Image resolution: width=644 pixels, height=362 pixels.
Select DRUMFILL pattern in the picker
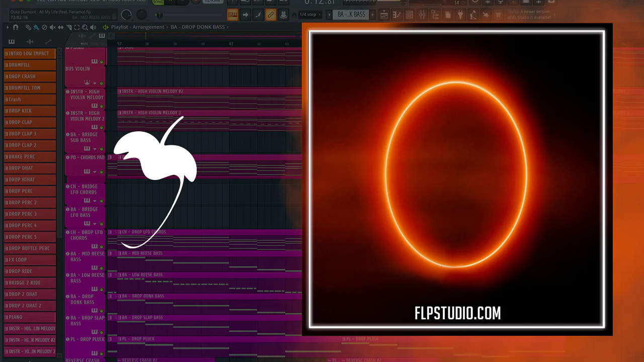coord(30,65)
